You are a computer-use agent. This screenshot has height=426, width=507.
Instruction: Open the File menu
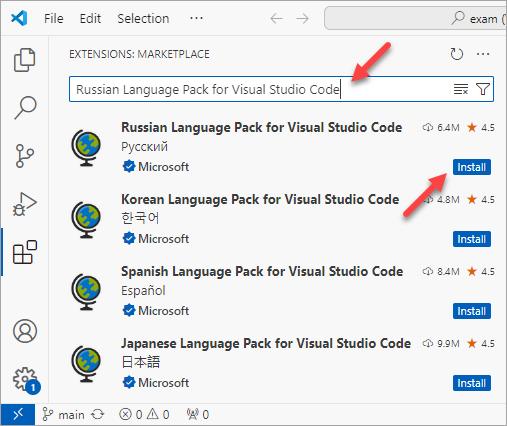pyautogui.click(x=54, y=19)
